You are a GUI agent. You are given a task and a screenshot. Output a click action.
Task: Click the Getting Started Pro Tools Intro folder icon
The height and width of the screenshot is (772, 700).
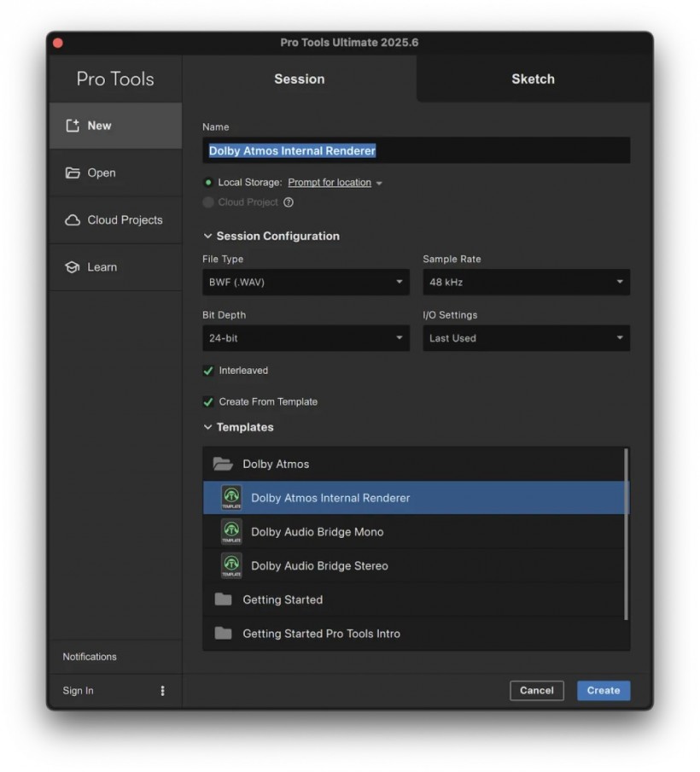pyautogui.click(x=223, y=633)
